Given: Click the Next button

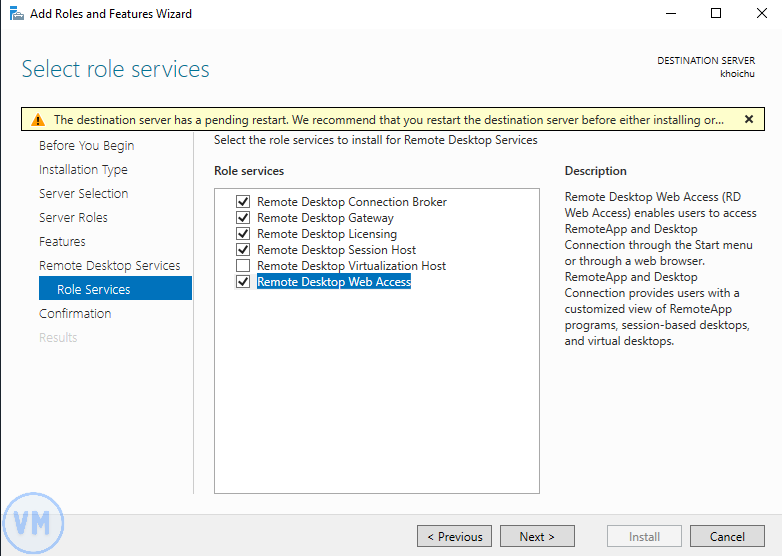Looking at the screenshot, I should (x=537, y=537).
